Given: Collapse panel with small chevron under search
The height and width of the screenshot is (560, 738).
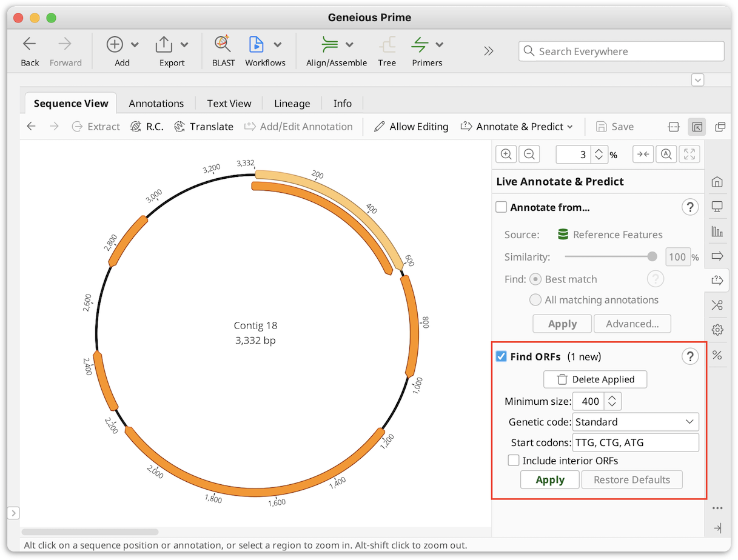Looking at the screenshot, I should 697,80.
